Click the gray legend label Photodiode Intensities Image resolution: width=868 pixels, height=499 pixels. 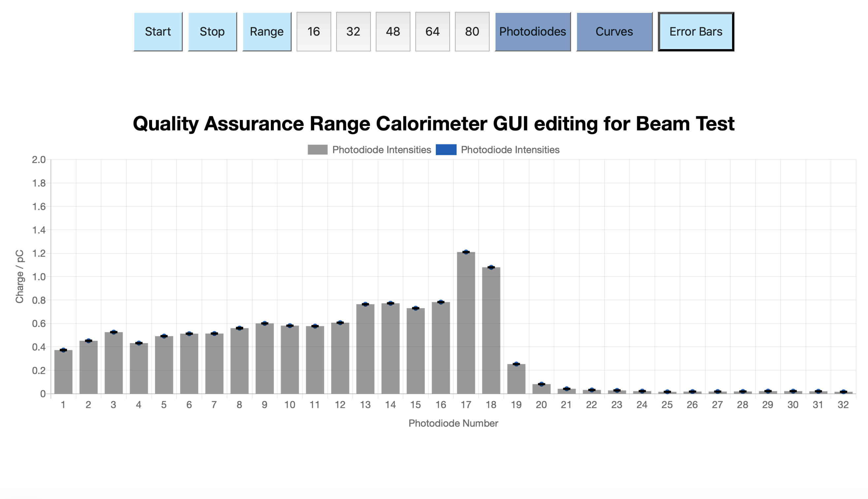[x=382, y=150]
